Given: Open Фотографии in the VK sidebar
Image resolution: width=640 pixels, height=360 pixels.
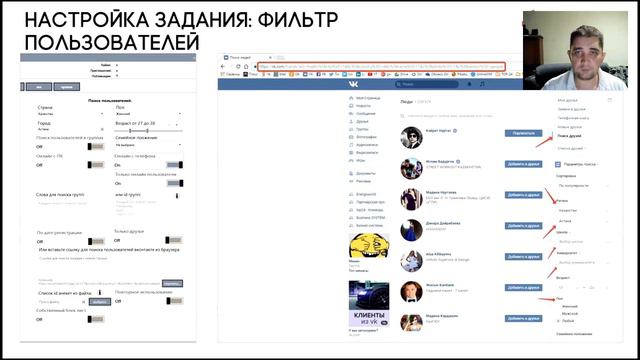Looking at the screenshot, I should coord(363,137).
